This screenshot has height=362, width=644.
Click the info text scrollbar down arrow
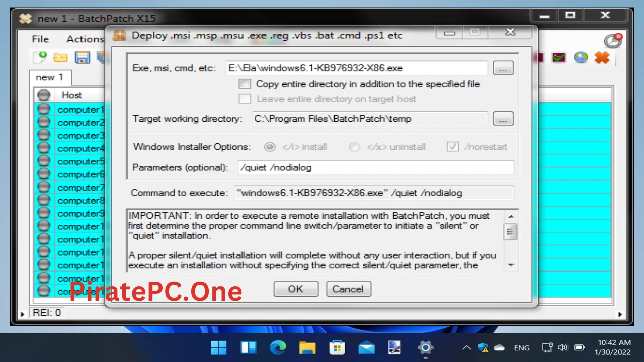click(x=511, y=265)
